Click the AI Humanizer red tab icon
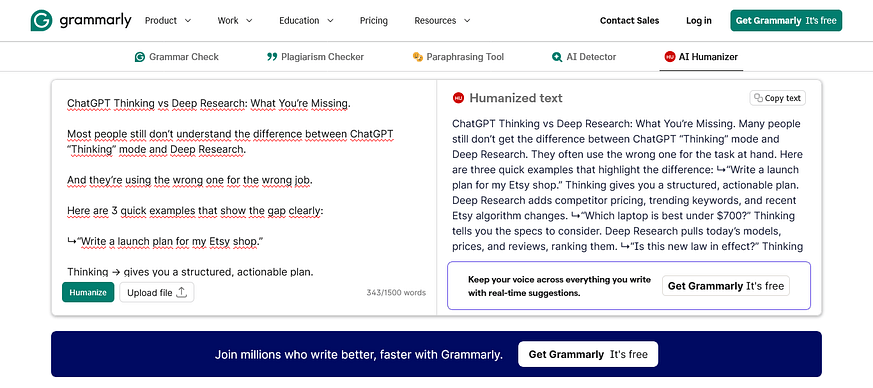Viewport: 873px width, 388px height. (670, 57)
